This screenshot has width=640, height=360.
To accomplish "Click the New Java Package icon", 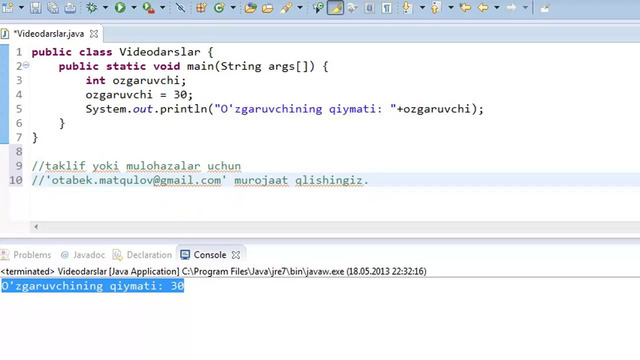I will coord(201,7).
